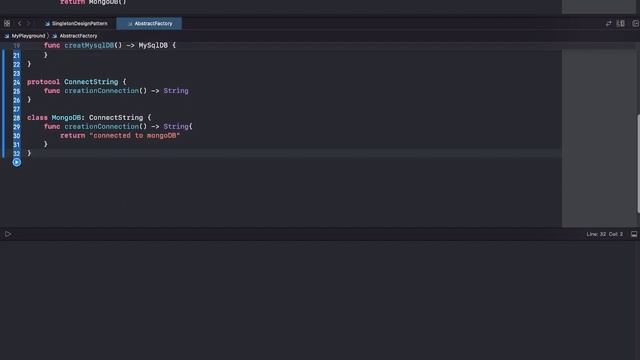Open the AbstractFactory breadcrumb item
Screen dimensions: 640x360
pos(75,36)
